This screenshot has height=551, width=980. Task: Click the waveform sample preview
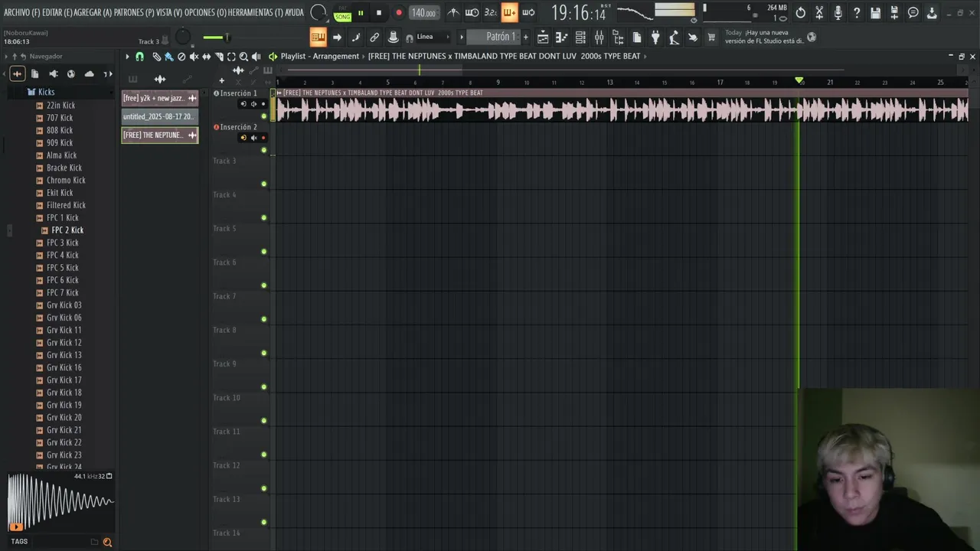click(x=60, y=502)
